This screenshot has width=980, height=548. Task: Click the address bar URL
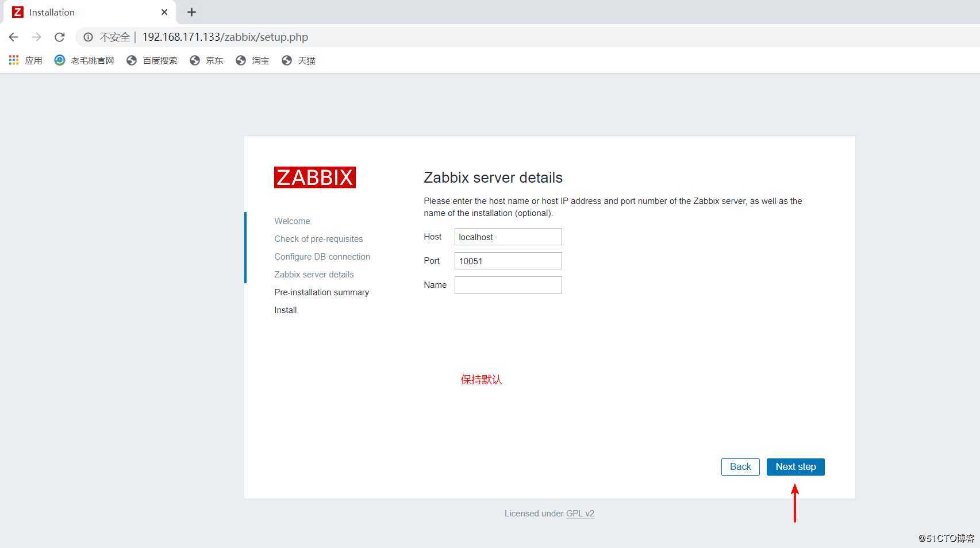pos(225,37)
